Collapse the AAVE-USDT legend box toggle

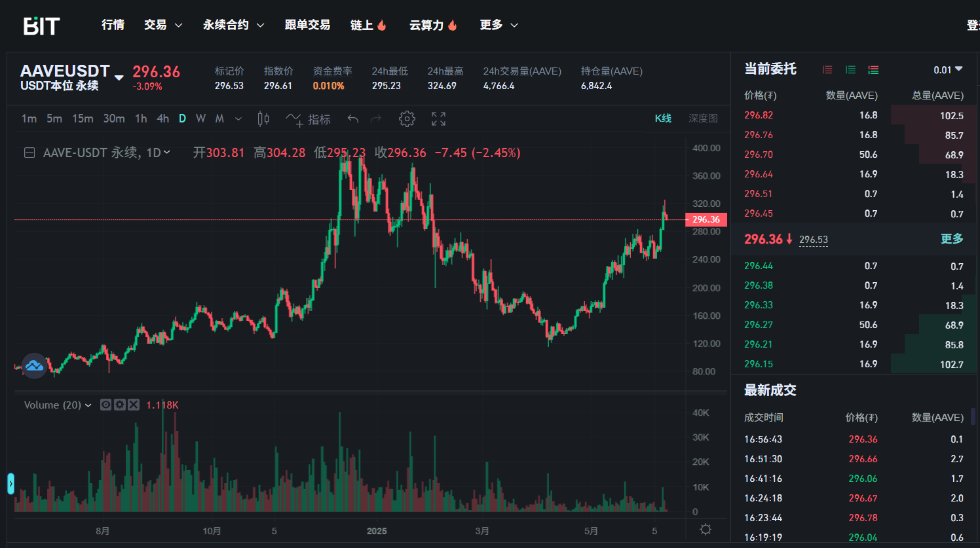point(29,153)
